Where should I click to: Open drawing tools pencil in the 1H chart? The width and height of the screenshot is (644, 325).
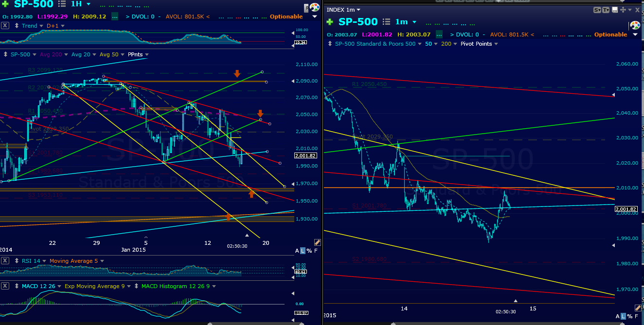point(317,242)
